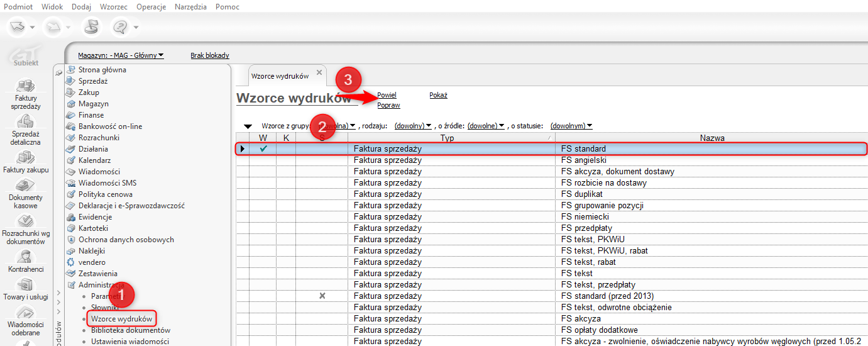
Task: Open the rodzaju (dowolny) filter dropdown
Action: tap(413, 126)
